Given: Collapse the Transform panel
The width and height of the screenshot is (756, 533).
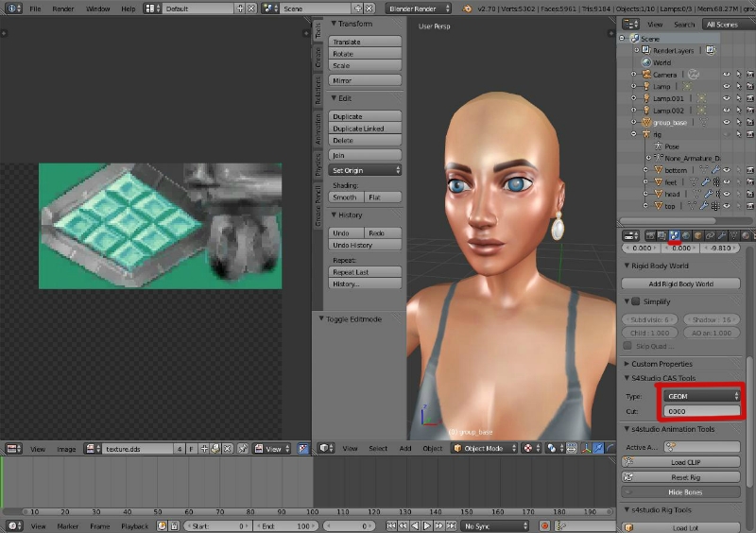Looking at the screenshot, I should click(334, 23).
